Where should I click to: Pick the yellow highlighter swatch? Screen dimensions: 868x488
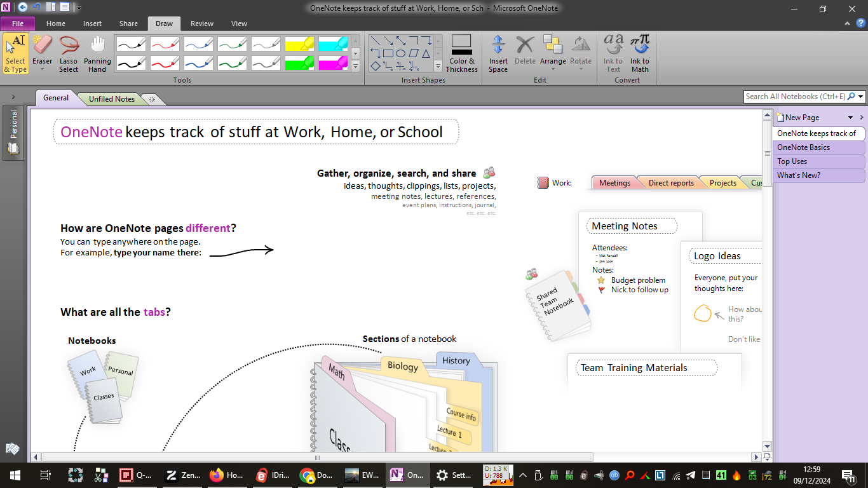299,44
